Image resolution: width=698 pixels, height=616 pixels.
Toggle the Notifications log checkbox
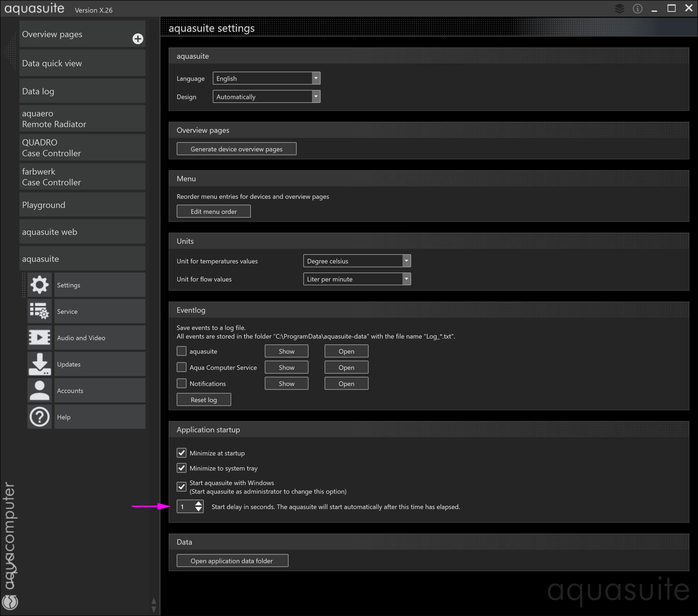(x=182, y=383)
